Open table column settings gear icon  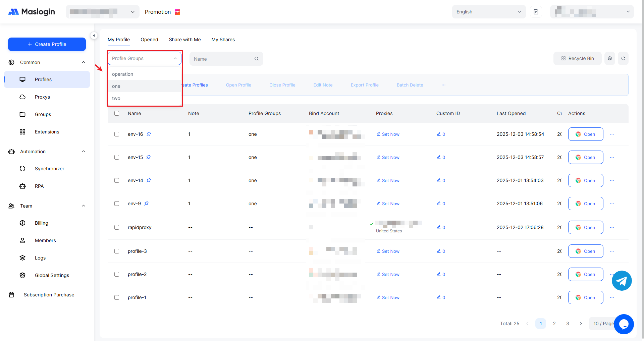tap(609, 58)
